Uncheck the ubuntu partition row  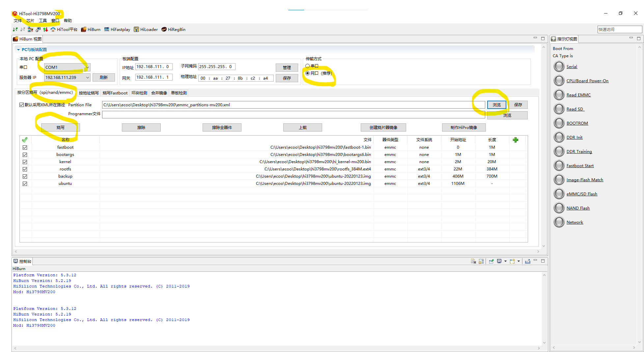point(25,184)
